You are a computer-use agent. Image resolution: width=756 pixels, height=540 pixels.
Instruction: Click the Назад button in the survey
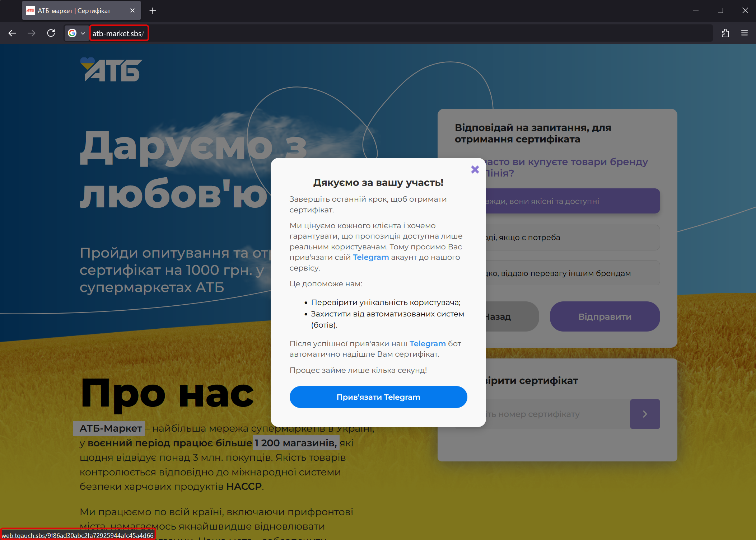point(512,316)
